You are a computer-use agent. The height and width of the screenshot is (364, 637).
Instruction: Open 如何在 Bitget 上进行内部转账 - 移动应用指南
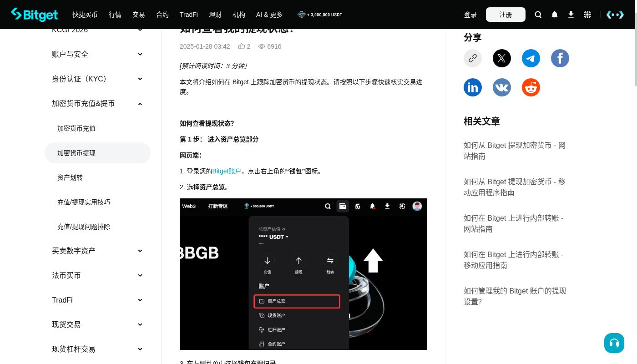(x=514, y=260)
